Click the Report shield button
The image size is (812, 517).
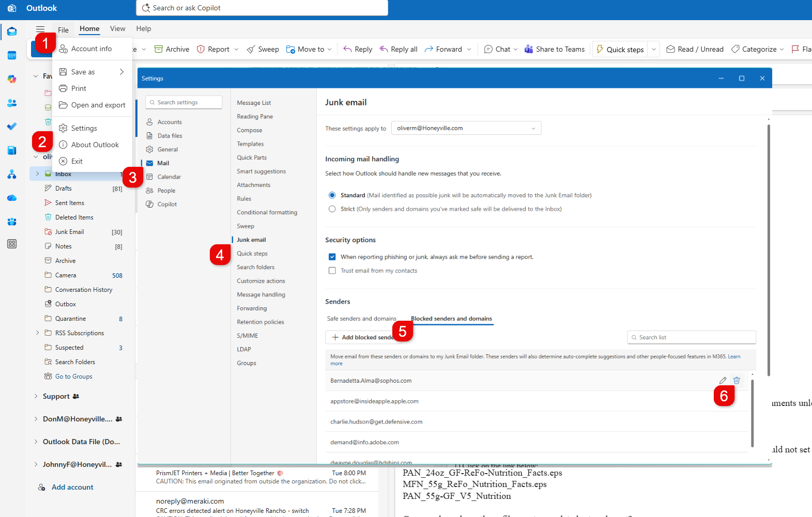213,49
